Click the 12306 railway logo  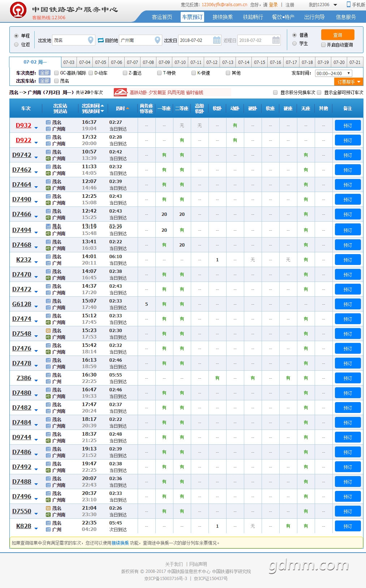point(18,10)
